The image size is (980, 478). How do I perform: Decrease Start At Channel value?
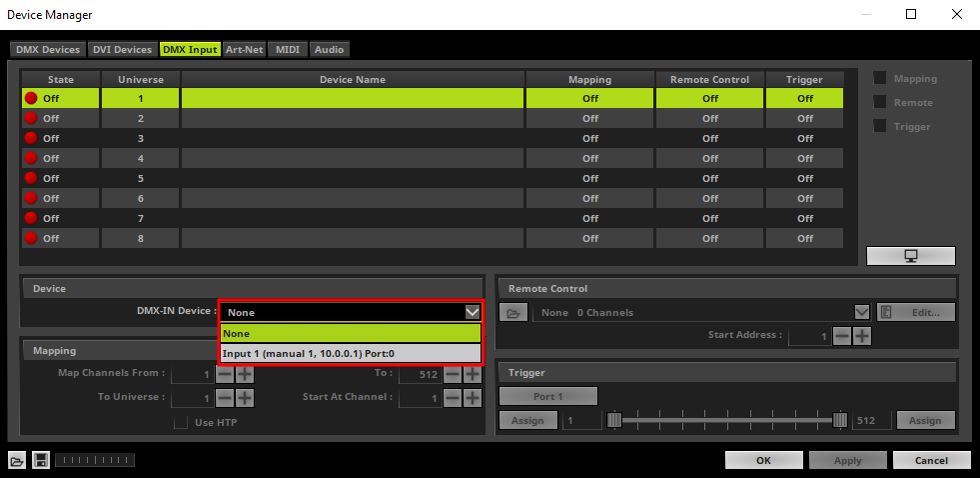pos(453,397)
